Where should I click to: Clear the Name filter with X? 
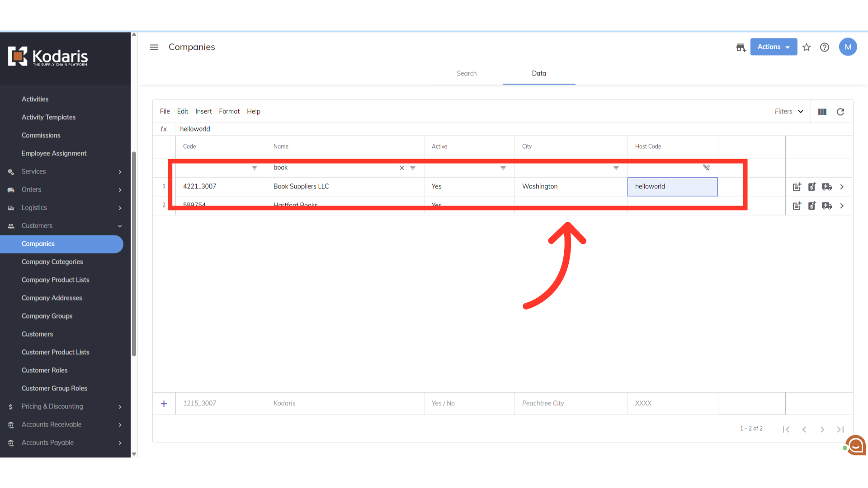click(x=402, y=168)
